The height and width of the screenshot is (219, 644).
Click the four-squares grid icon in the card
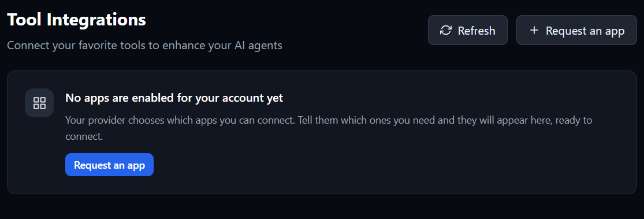39,103
